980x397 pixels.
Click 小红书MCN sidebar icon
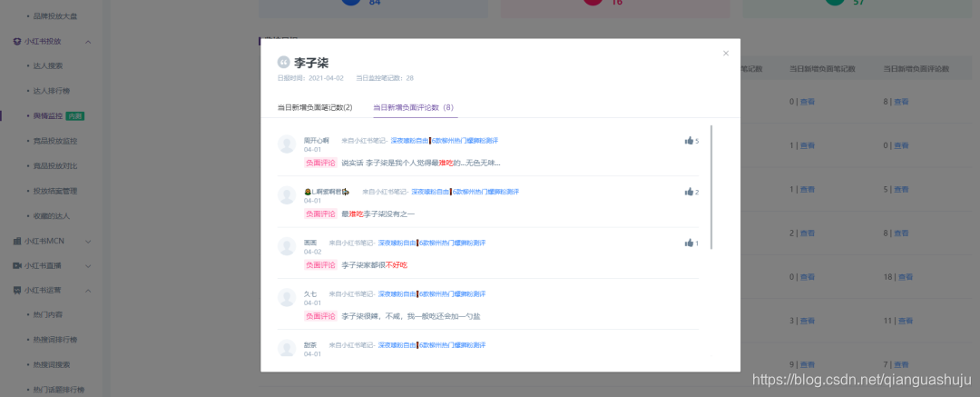pyautogui.click(x=17, y=241)
